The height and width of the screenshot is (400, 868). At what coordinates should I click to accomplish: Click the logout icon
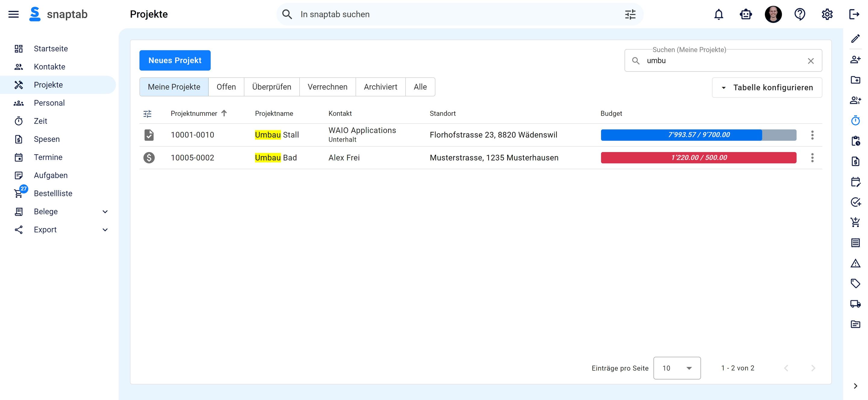pos(854,14)
